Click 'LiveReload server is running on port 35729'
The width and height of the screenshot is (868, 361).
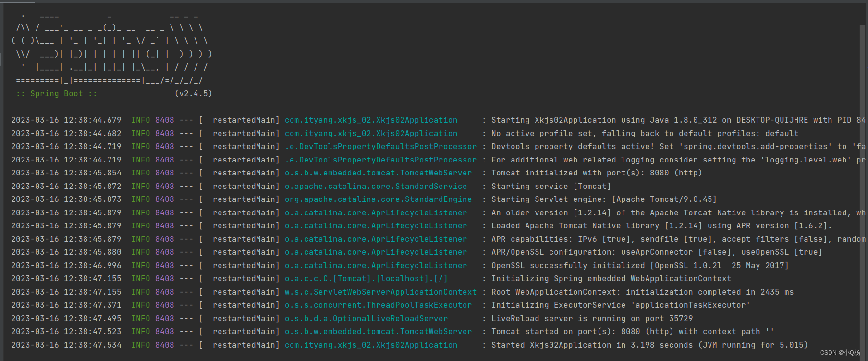[592, 319]
